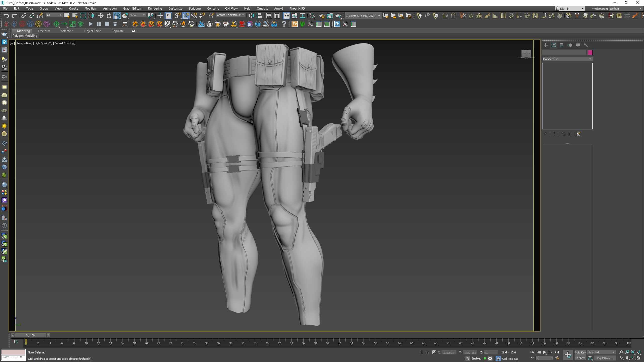
Task: Toggle the 3D Snaps icon
Action: click(x=178, y=16)
